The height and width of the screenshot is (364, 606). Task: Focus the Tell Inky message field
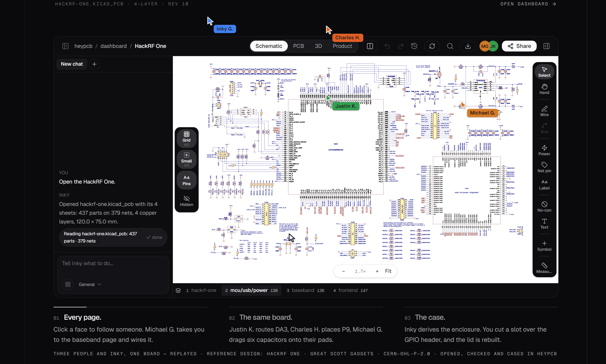pyautogui.click(x=113, y=263)
